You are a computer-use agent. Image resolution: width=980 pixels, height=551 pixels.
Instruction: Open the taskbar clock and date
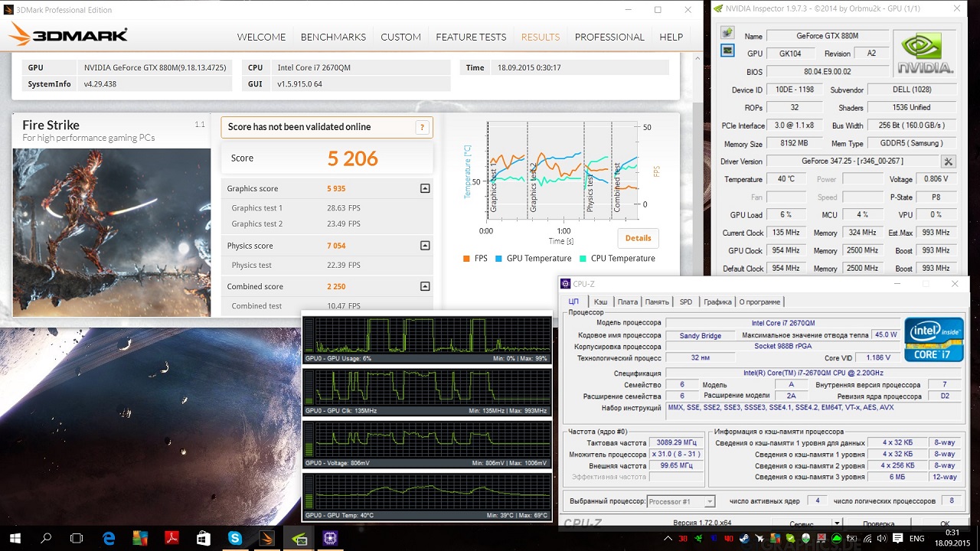tap(952, 538)
